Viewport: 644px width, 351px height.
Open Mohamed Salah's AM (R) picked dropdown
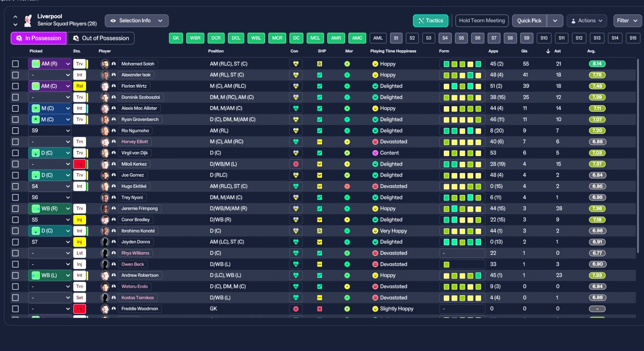click(50, 64)
